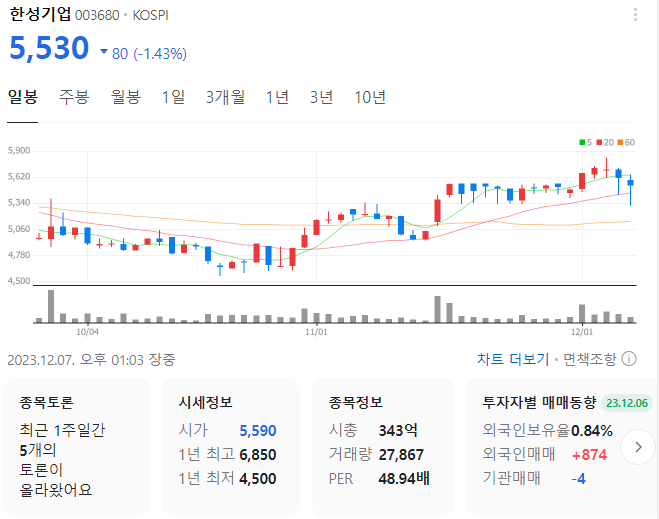Open the 1년 chart tab
659x519 pixels.
(277, 97)
